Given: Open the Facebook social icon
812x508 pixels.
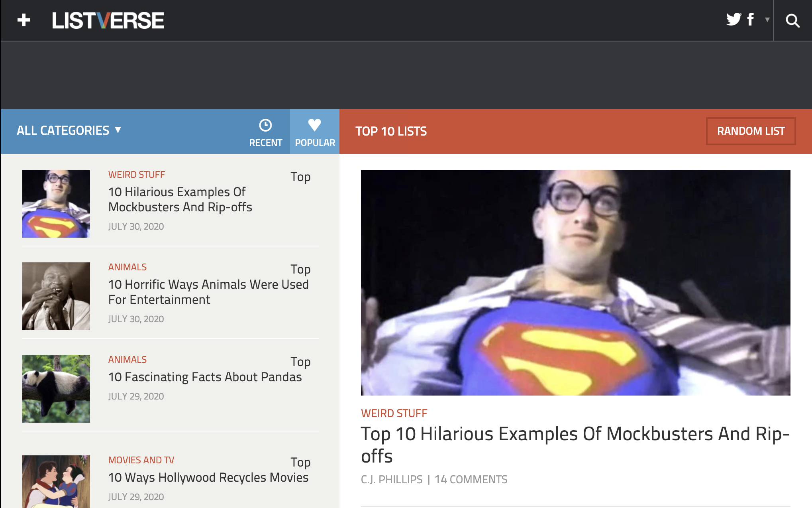Looking at the screenshot, I should point(751,19).
